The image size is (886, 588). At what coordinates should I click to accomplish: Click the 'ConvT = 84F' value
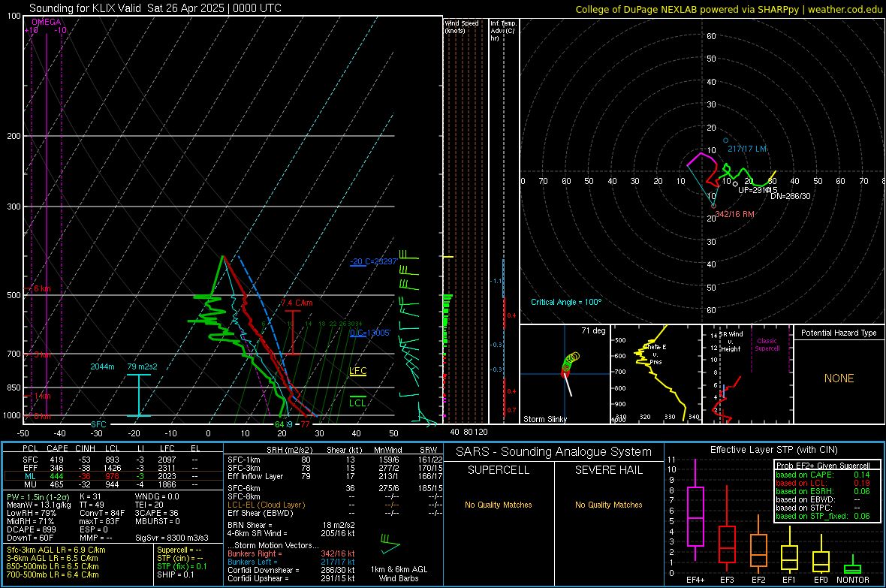pyautogui.click(x=102, y=514)
